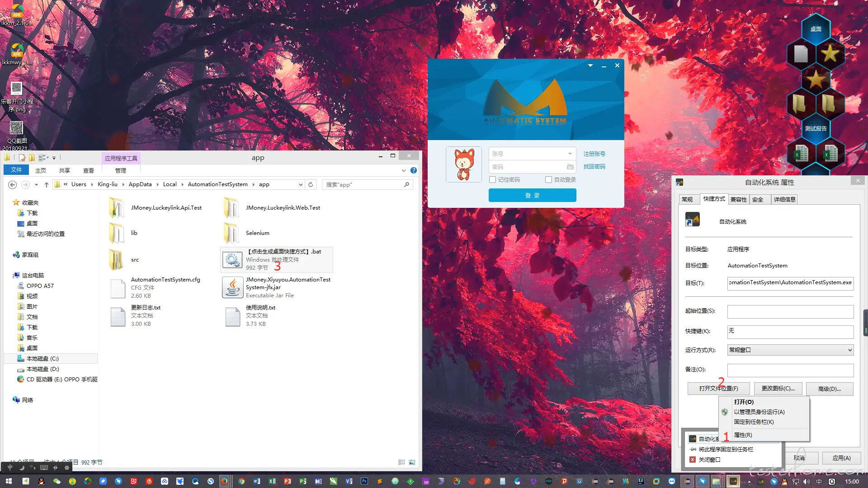Image resolution: width=868 pixels, height=488 pixels.
Task: Click the 登录 button
Action: (x=532, y=195)
